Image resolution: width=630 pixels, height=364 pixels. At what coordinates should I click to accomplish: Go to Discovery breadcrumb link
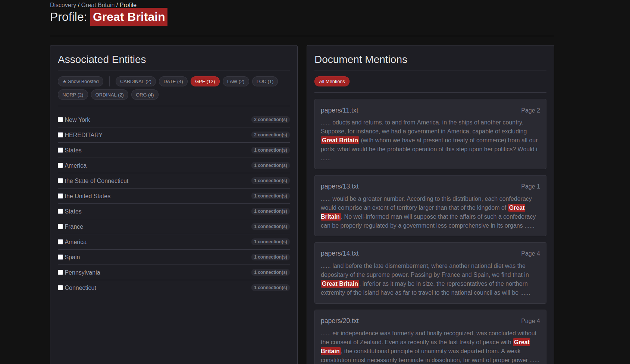pos(63,5)
